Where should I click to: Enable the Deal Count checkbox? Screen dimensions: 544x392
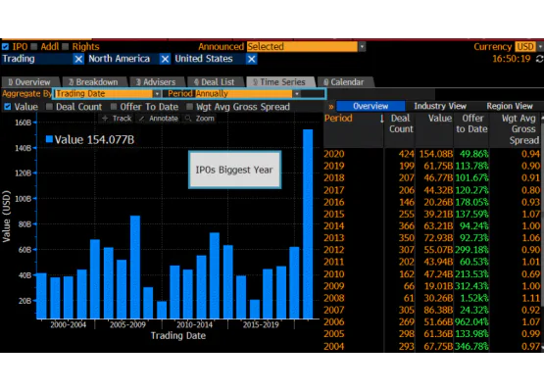49,107
